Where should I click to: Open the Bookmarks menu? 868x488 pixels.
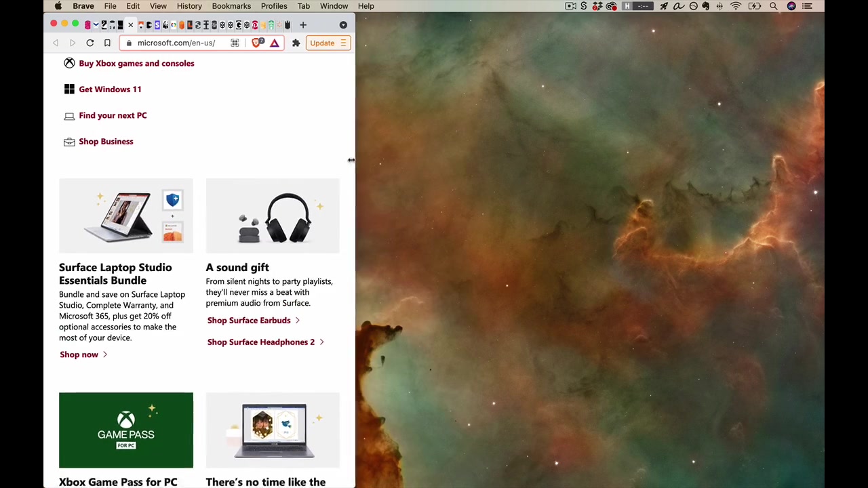231,6
